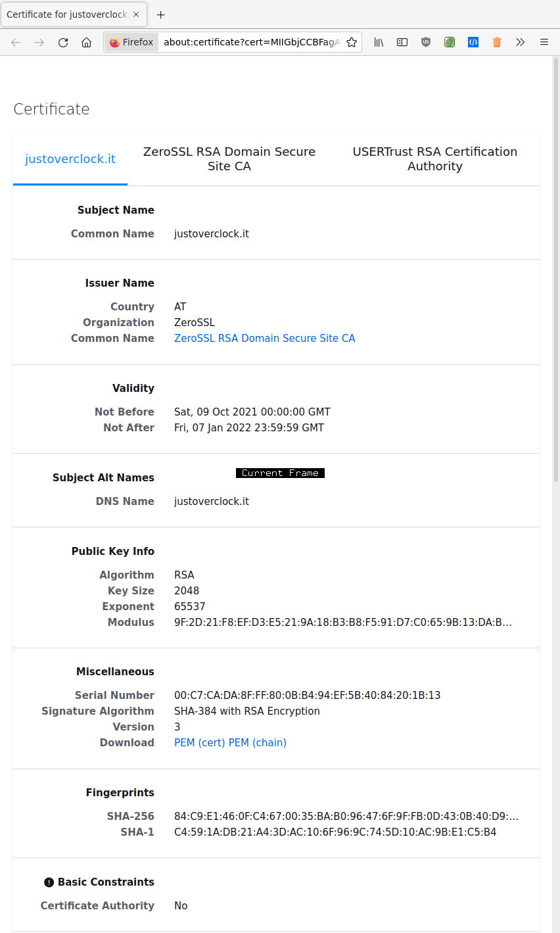The image size is (560, 933).
Task: Click the green fingerprint extension icon
Action: point(450,42)
